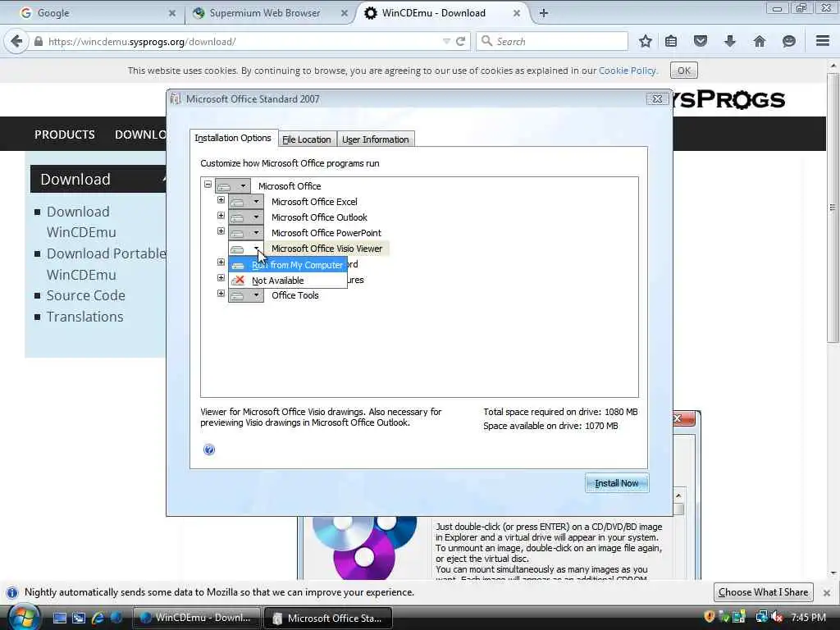Click OK on the cookie notice

coord(684,71)
